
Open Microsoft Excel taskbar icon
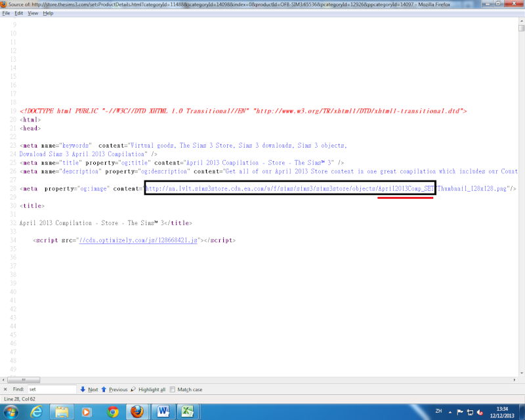point(188,411)
